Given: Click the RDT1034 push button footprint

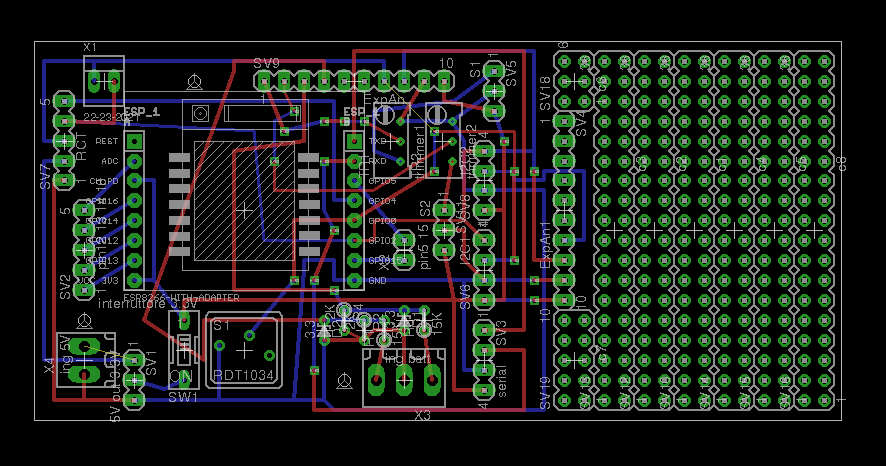Looking at the screenshot, I should click(244, 350).
